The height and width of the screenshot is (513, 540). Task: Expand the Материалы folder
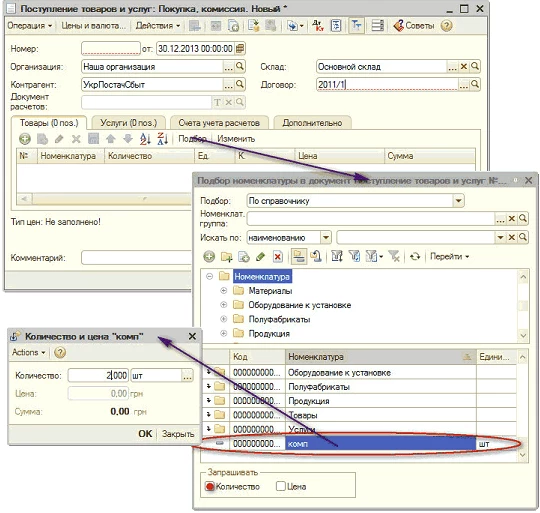click(224, 291)
